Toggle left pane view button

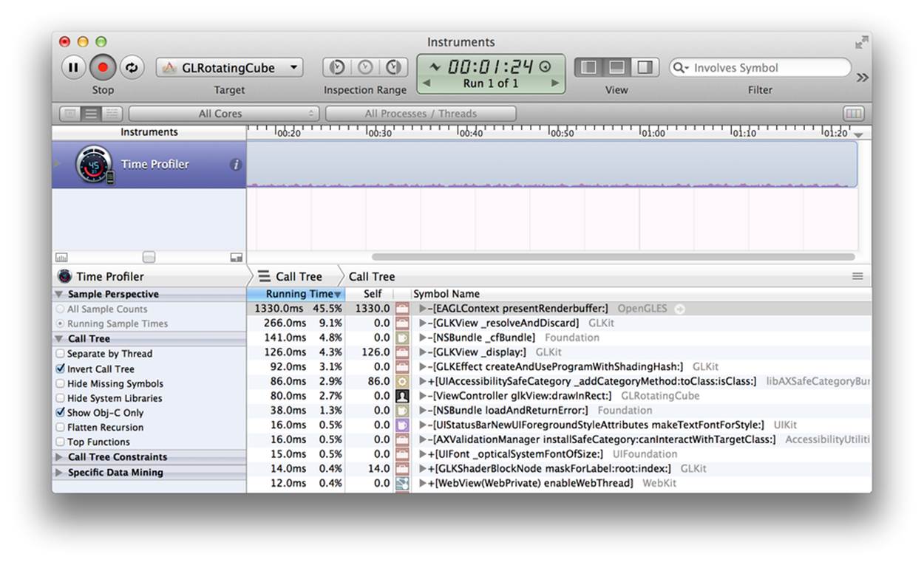tap(589, 67)
